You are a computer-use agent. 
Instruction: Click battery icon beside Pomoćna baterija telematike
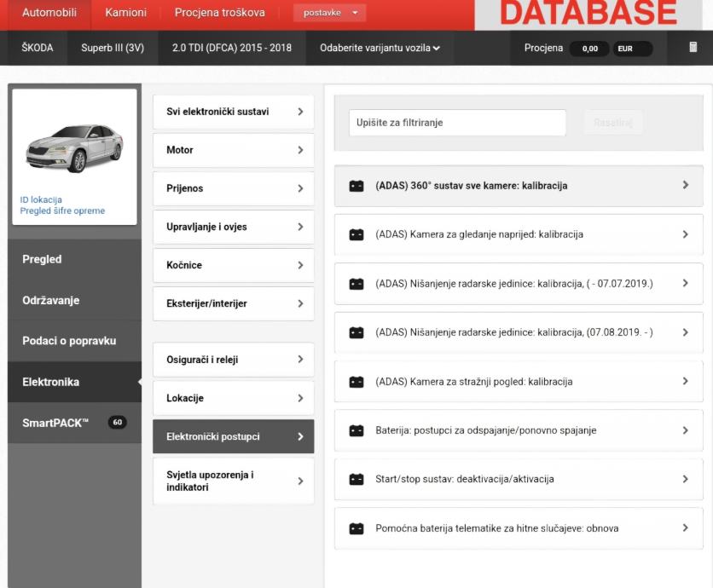pyautogui.click(x=356, y=528)
